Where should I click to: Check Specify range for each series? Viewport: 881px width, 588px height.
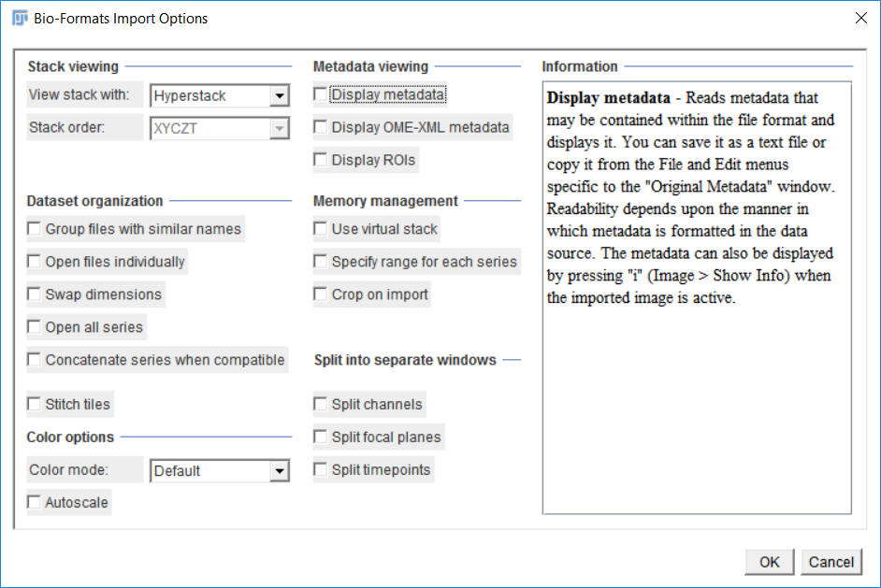click(321, 262)
